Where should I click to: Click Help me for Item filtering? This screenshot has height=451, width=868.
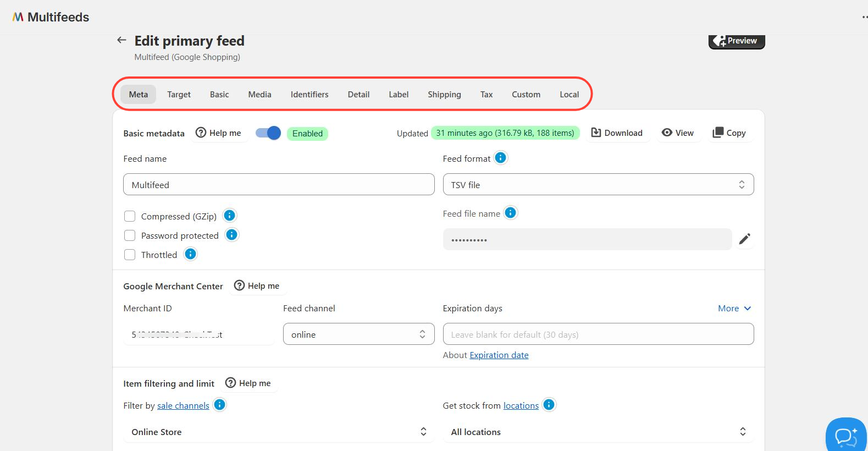[x=248, y=383]
